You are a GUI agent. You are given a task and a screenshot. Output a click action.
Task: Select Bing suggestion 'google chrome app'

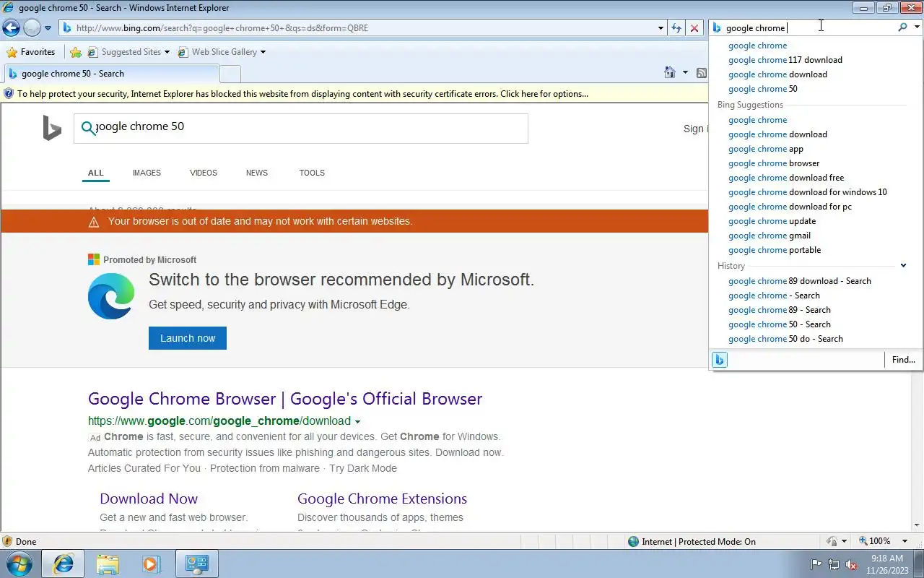[x=766, y=149]
